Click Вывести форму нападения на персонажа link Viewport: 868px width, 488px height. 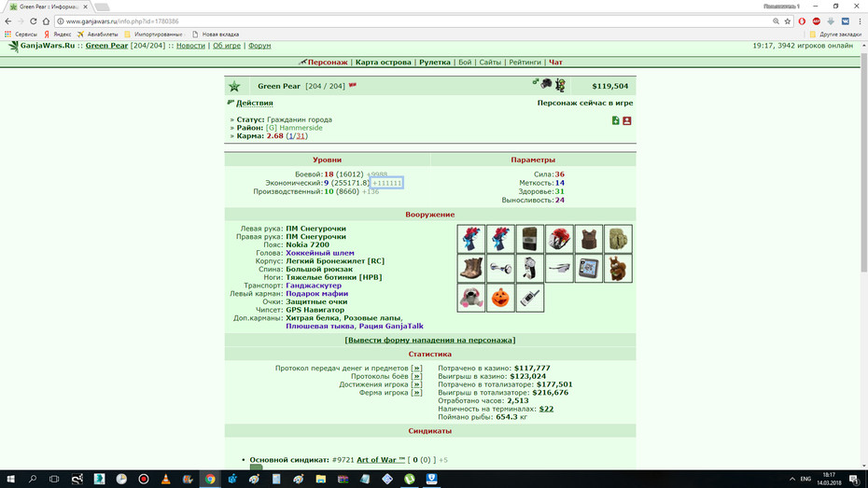click(430, 341)
